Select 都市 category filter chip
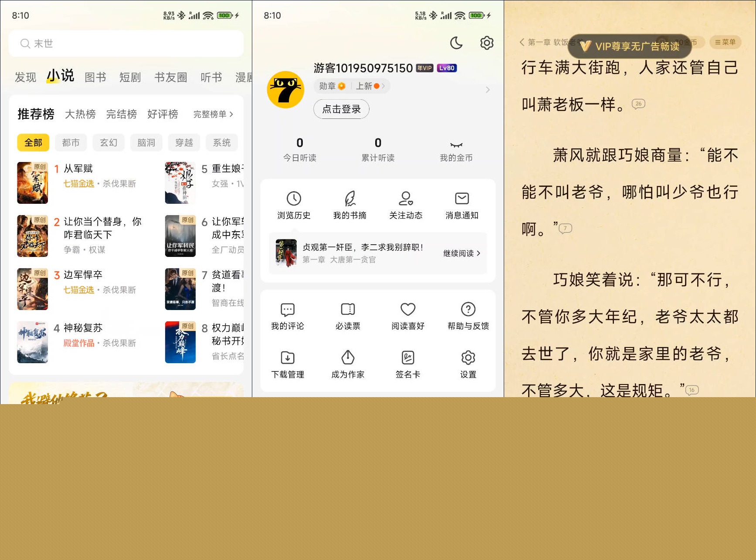This screenshot has height=560, width=756. (x=71, y=142)
